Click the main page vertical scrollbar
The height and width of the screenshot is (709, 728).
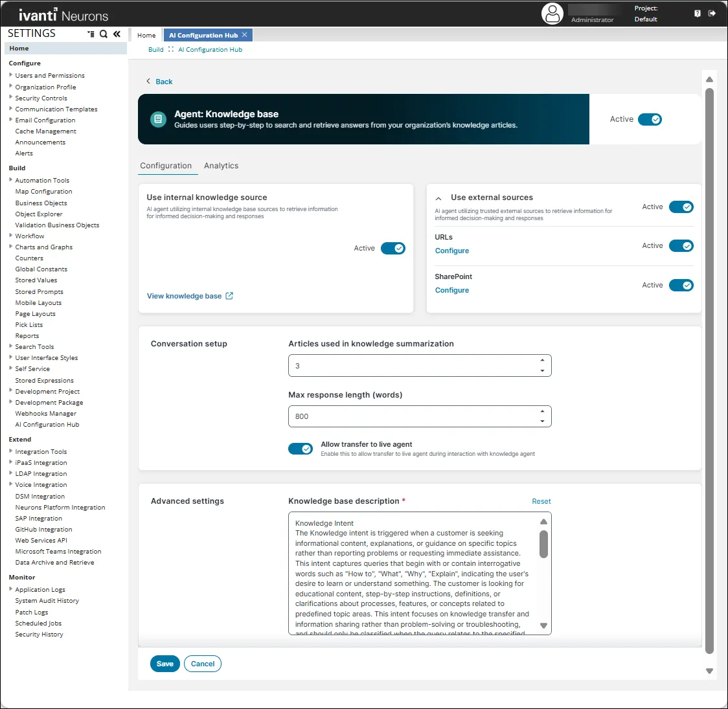coord(709,371)
